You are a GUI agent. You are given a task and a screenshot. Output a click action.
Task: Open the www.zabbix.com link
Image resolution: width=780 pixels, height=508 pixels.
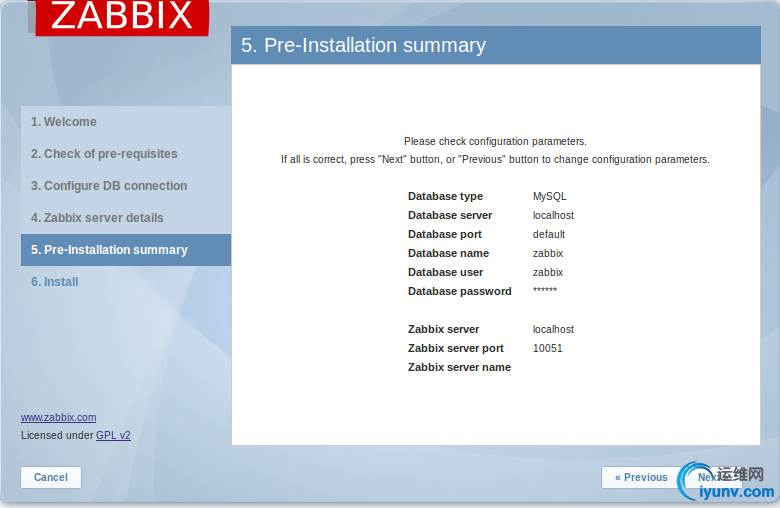click(x=59, y=417)
